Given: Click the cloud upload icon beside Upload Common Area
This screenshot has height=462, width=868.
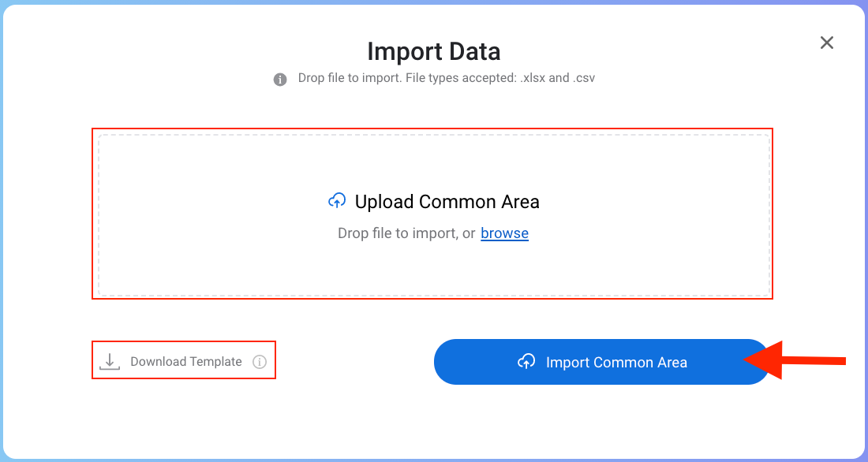Looking at the screenshot, I should (337, 201).
